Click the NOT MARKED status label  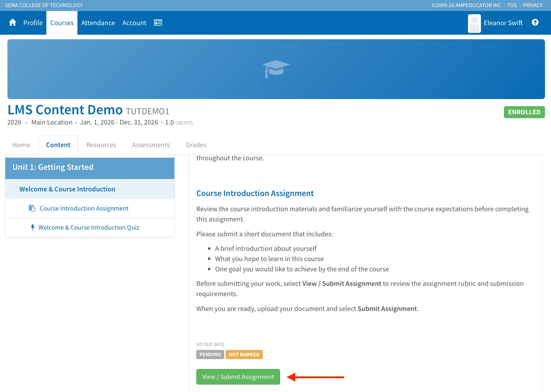click(x=244, y=354)
